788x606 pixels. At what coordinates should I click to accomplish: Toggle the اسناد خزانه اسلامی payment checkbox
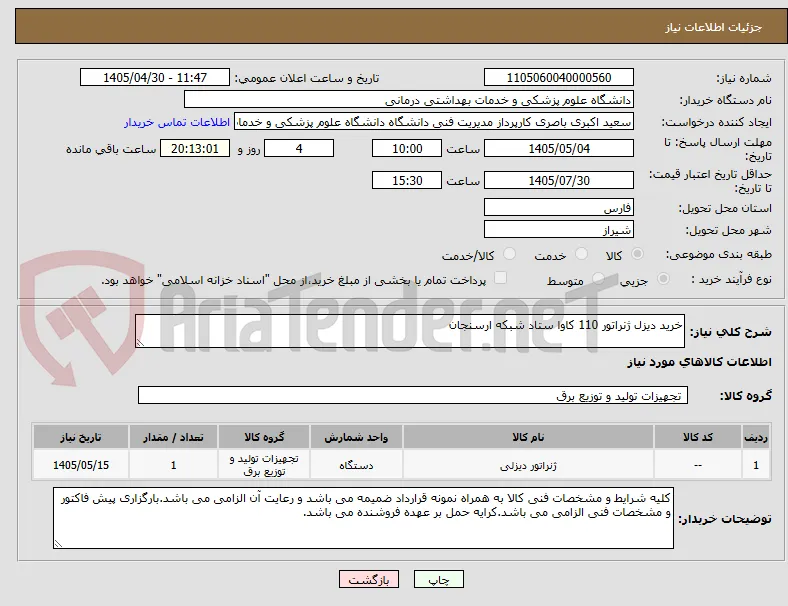(x=501, y=278)
